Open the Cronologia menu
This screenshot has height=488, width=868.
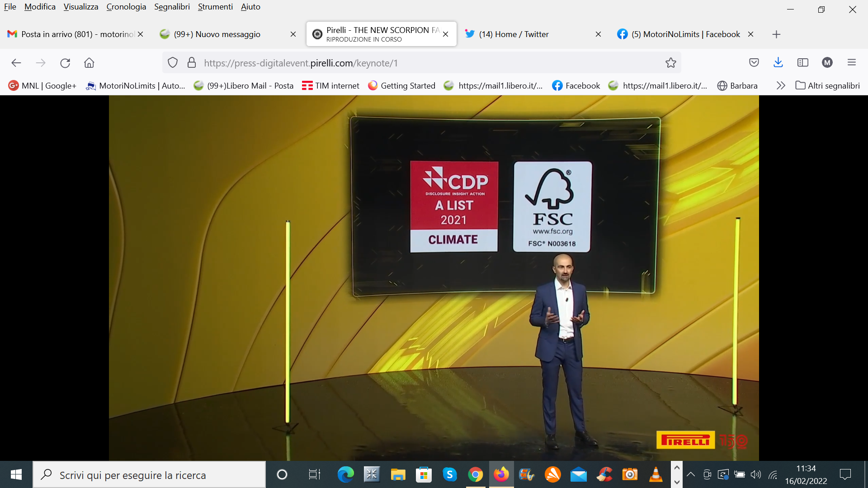click(126, 7)
